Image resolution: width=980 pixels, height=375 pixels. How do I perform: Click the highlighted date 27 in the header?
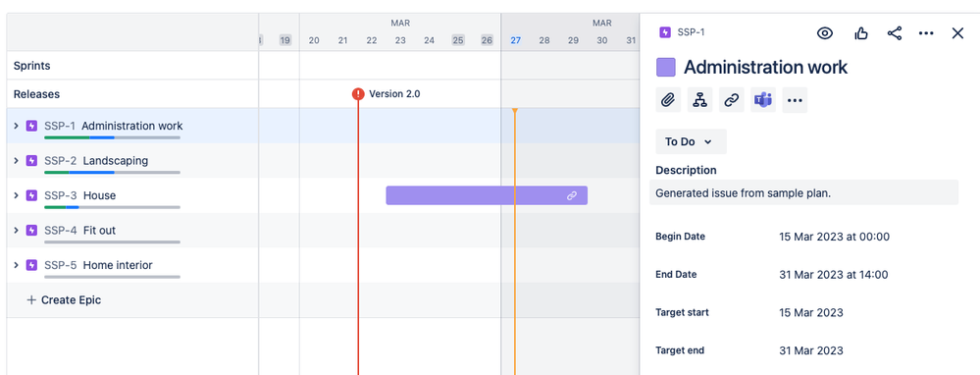click(516, 40)
